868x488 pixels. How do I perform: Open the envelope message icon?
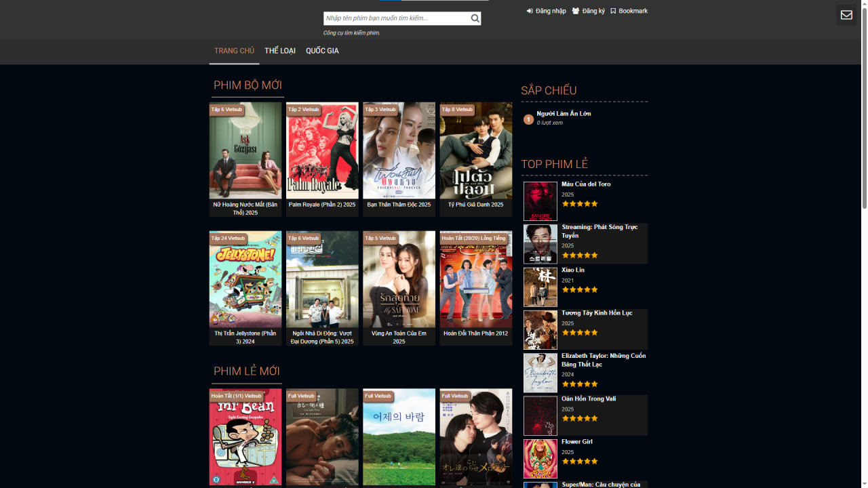[846, 15]
